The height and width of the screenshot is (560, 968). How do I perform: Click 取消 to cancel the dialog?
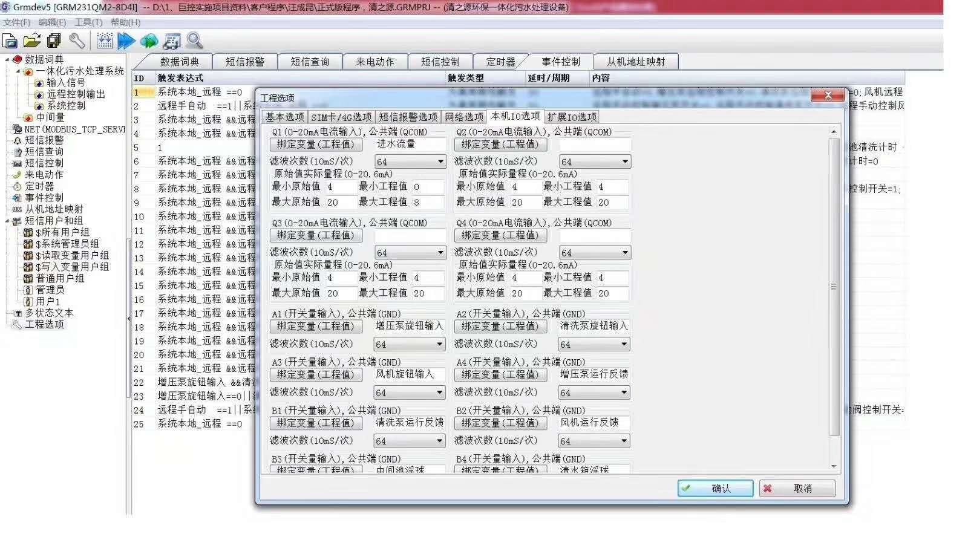[x=797, y=488]
